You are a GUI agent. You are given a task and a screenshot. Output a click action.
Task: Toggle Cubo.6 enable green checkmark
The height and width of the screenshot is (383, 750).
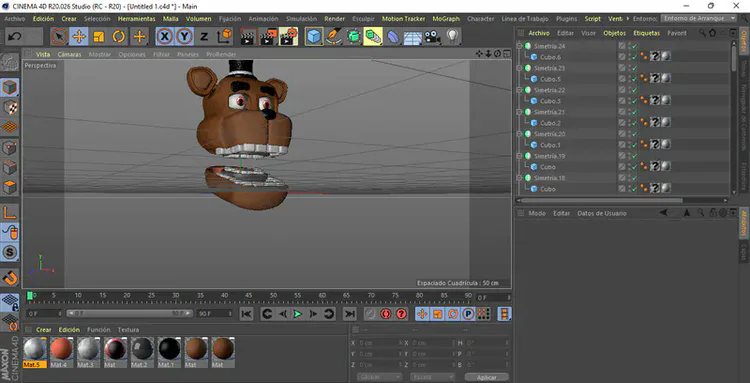[x=634, y=57]
